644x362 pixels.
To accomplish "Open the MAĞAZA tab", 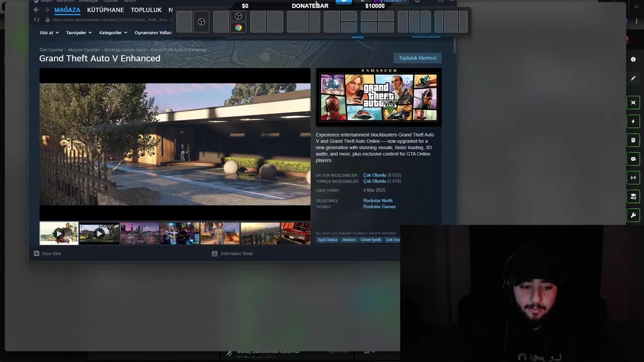I will pyautogui.click(x=67, y=10).
